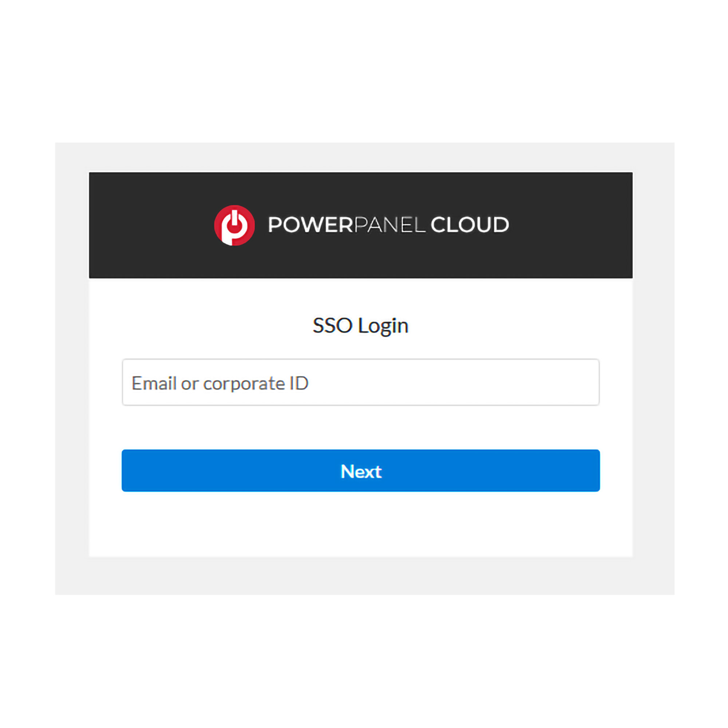Click the word POWER in the logo

click(x=310, y=225)
